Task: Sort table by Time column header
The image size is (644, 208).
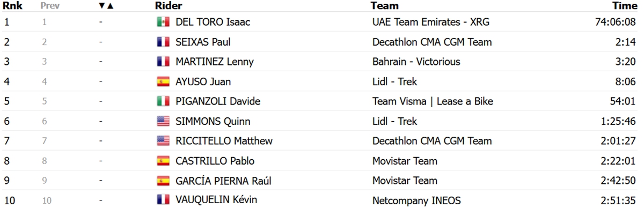Action: (x=624, y=6)
